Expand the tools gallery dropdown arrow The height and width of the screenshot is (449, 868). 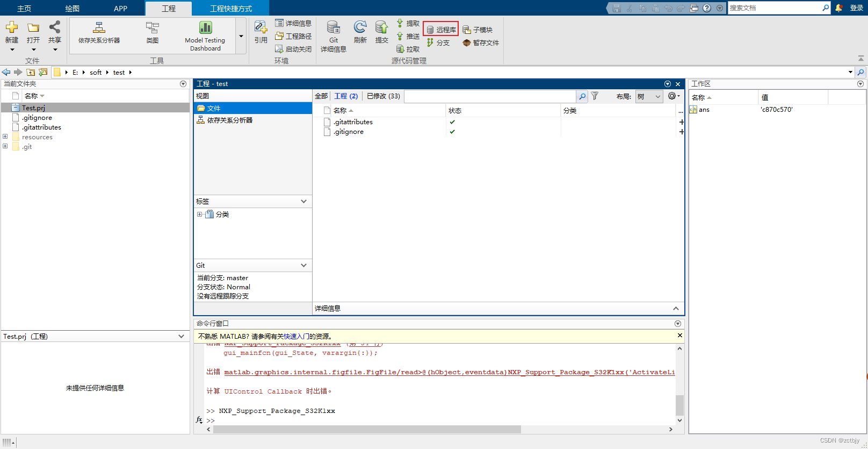(241, 36)
